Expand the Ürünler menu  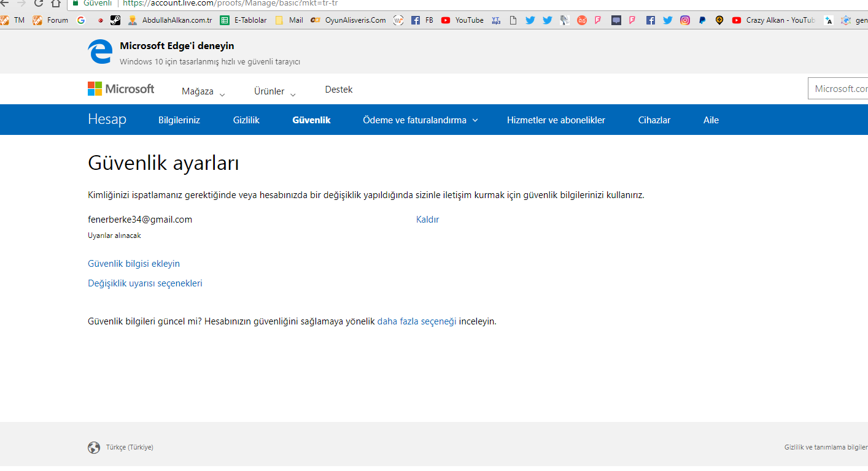pyautogui.click(x=276, y=91)
